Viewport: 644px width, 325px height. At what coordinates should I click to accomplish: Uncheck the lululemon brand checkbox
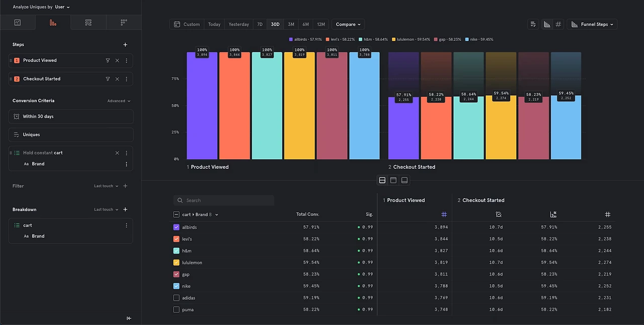176,263
